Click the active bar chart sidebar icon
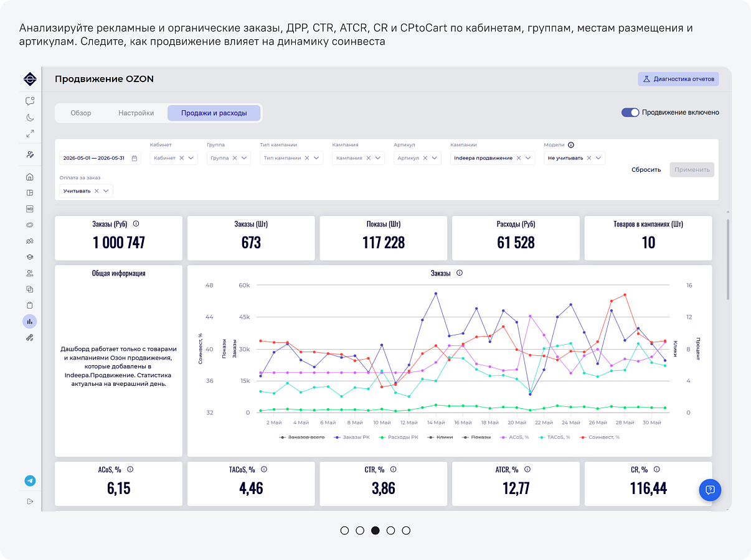The height and width of the screenshot is (560, 751). point(30,322)
